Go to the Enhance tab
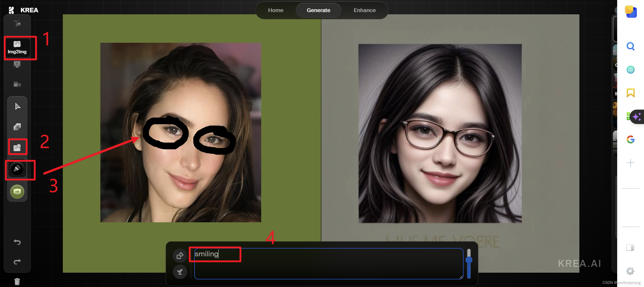Viewport: 644px width, 287px height. [x=364, y=10]
